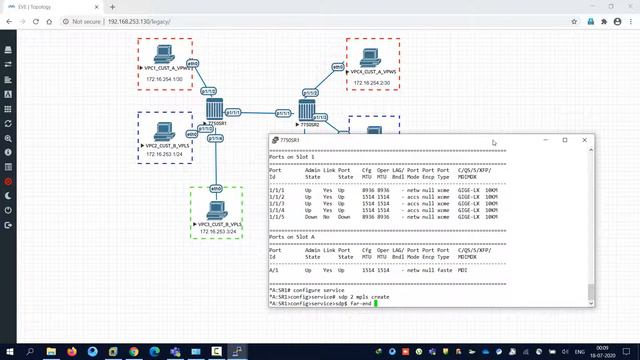This screenshot has width=640, height=360.
Task: Open the Windows Start menu
Action: pos(9,351)
